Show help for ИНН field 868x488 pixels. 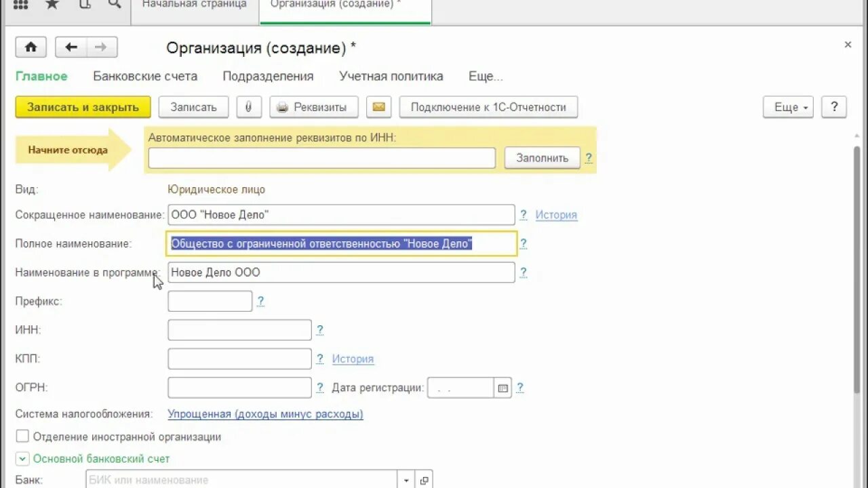click(320, 330)
